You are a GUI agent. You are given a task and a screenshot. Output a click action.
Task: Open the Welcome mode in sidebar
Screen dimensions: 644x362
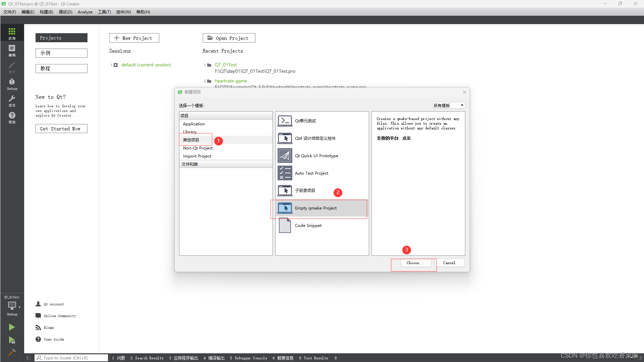point(12,33)
